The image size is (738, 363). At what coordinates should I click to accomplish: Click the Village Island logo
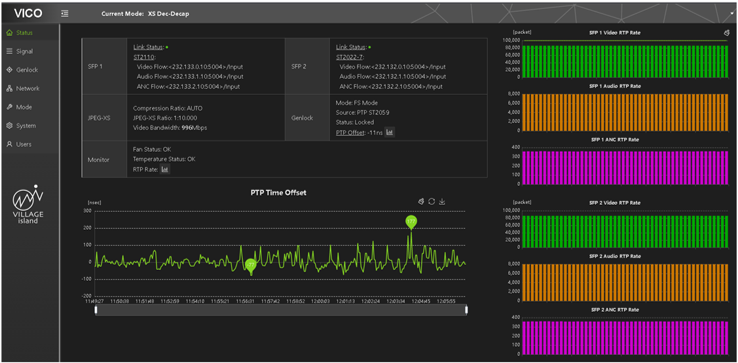[x=28, y=205]
